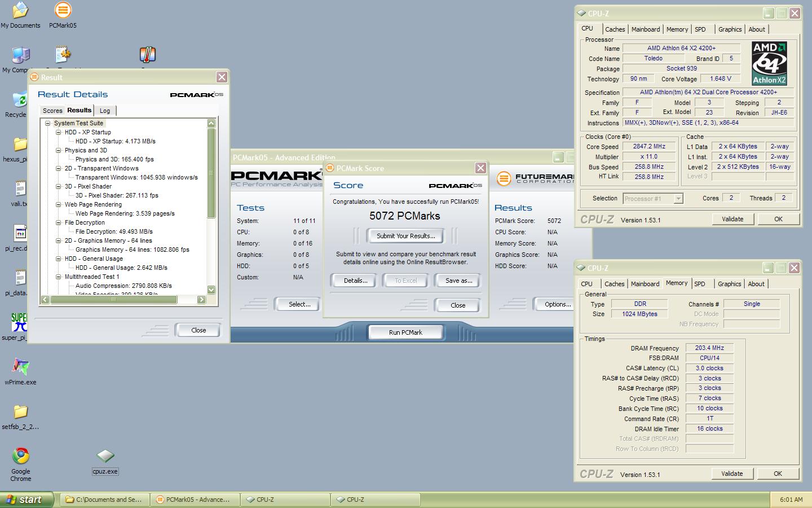Viewport: 812px width, 508px height.
Task: Collapse the 2D - Transparent Windows node
Action: coord(59,168)
